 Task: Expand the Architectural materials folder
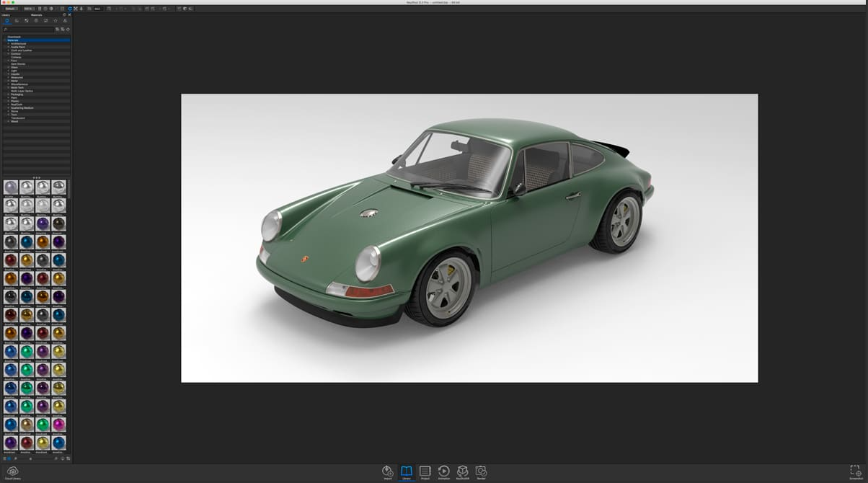click(8, 44)
